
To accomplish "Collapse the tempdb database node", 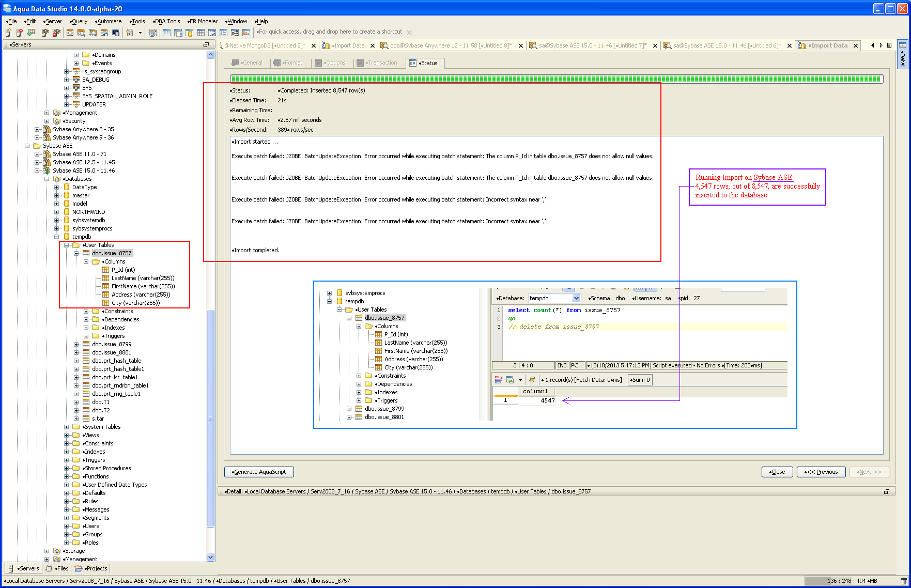I will [57, 237].
